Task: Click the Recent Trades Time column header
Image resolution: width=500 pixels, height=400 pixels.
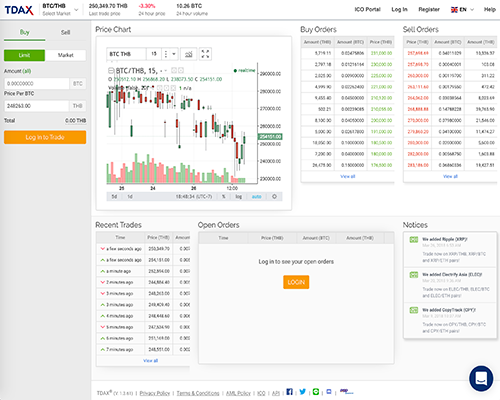Action: point(120,237)
